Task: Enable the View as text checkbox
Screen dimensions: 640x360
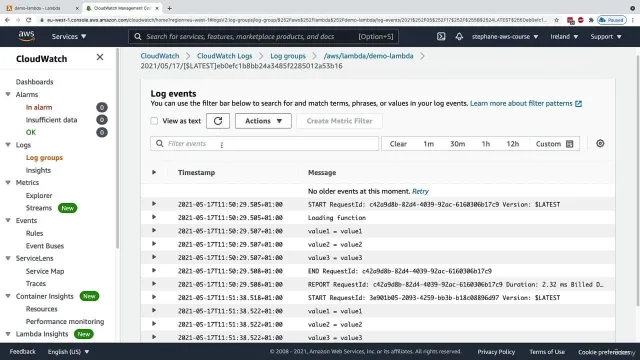Action: tap(154, 121)
